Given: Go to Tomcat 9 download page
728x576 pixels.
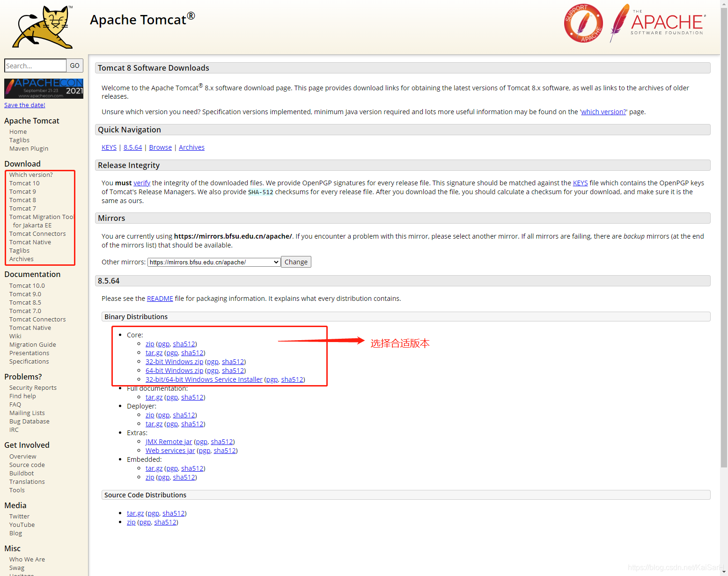Looking at the screenshot, I should (22, 191).
